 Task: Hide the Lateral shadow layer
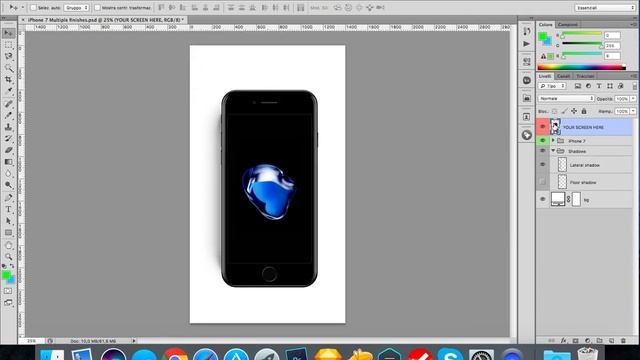(x=542, y=164)
